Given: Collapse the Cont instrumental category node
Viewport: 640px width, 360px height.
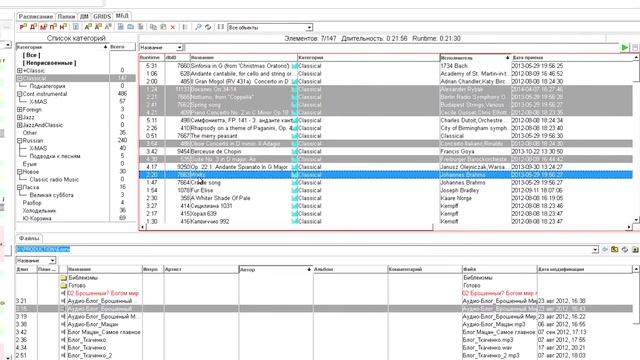Looking at the screenshot, I should tap(19, 94).
